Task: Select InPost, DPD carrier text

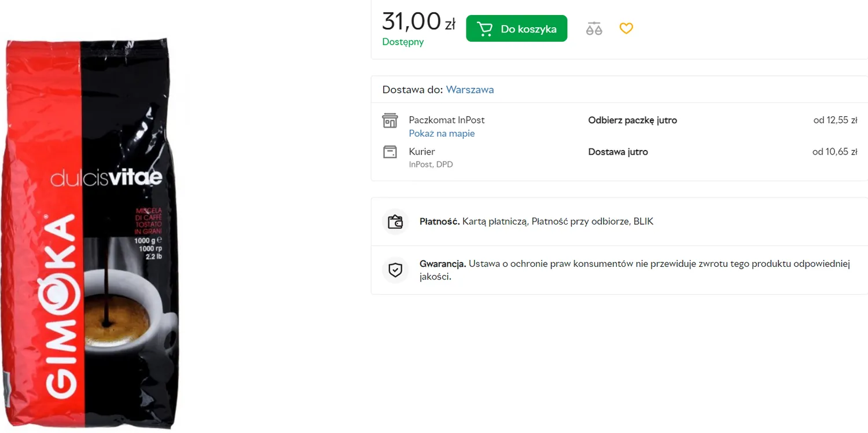Action: point(431,164)
